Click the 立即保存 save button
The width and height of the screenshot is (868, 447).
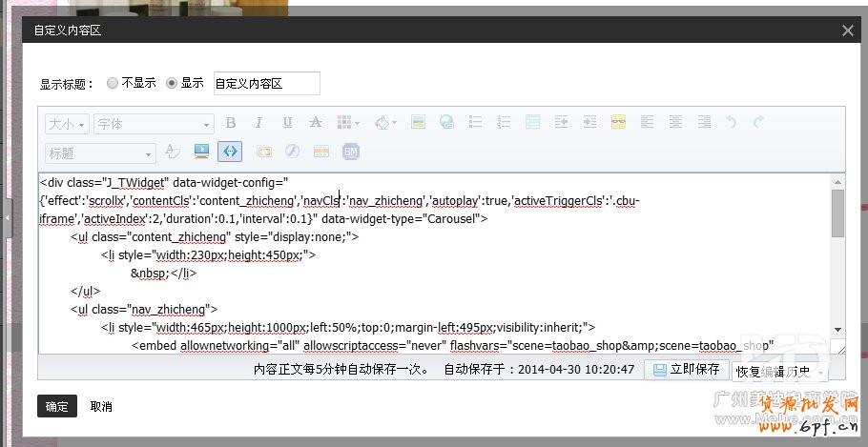pyautogui.click(x=685, y=369)
